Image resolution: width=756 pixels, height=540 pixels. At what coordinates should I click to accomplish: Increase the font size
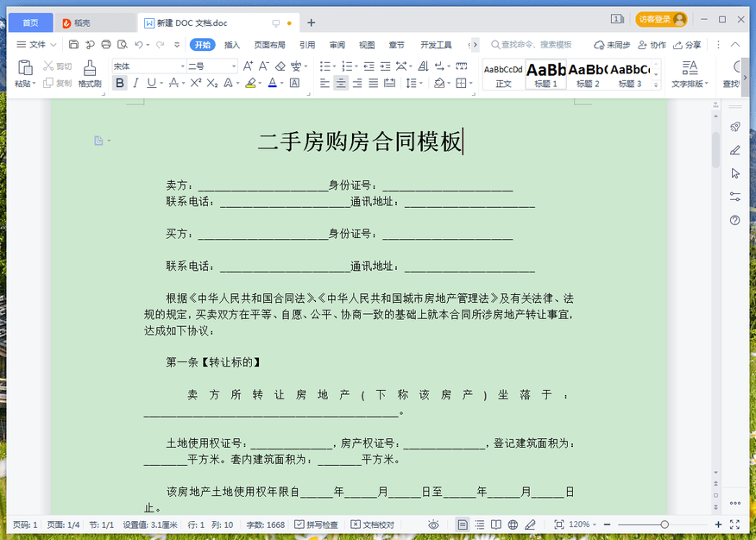pos(248,65)
